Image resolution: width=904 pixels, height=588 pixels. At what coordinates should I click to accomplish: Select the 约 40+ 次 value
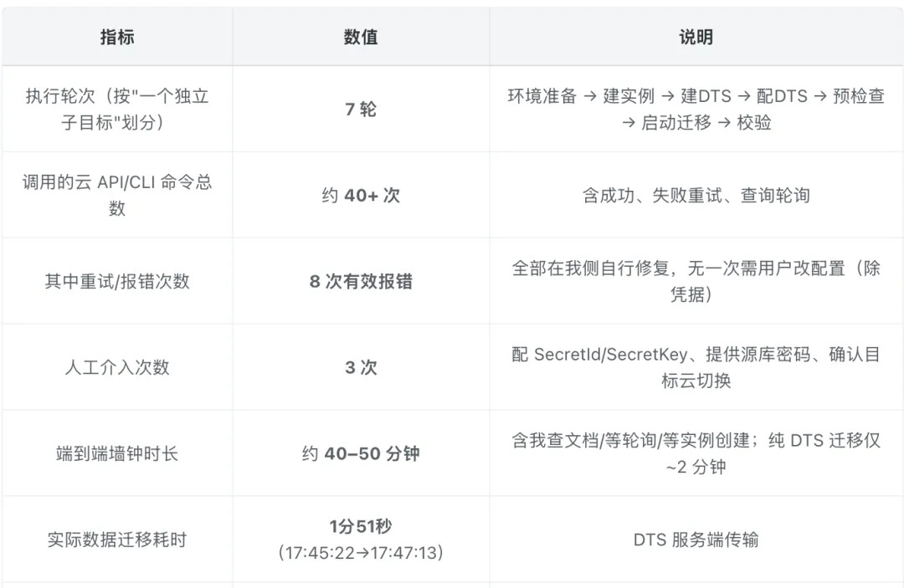click(x=361, y=195)
